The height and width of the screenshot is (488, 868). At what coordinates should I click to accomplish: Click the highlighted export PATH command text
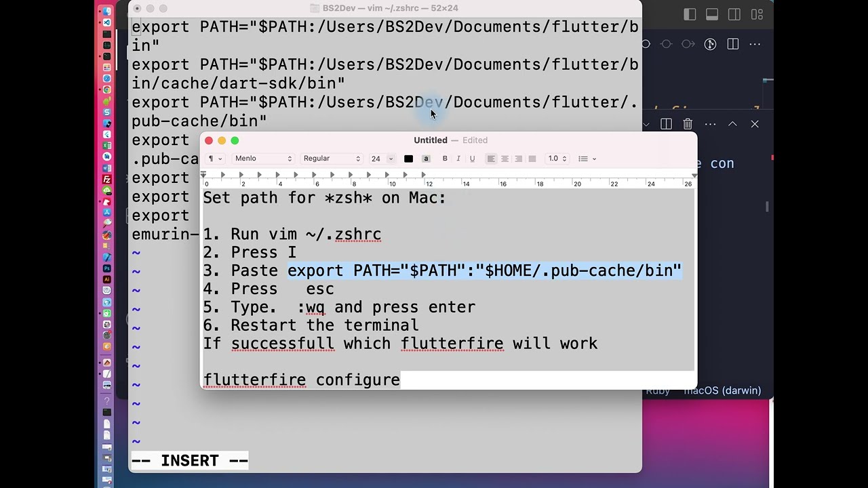[x=484, y=270]
